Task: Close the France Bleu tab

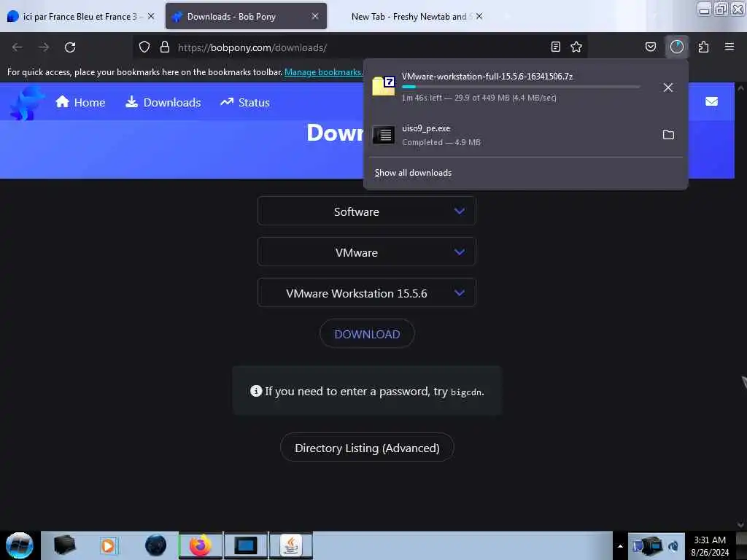Action: pyautogui.click(x=151, y=16)
